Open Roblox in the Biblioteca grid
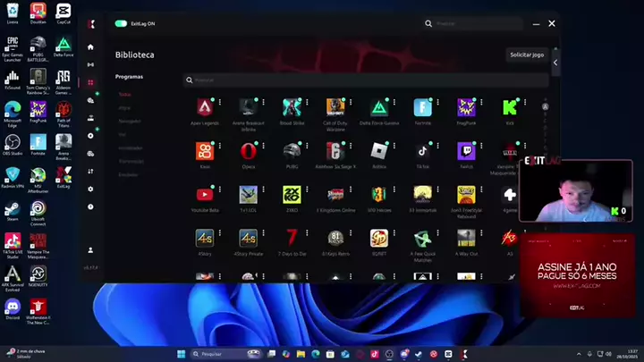Screen dimensions: 644x362 379,151
